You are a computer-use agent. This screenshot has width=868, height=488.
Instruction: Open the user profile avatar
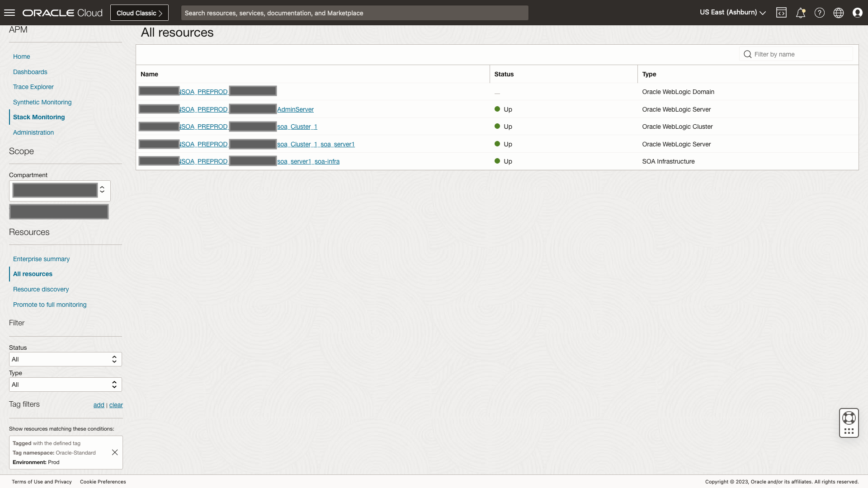[x=858, y=13]
